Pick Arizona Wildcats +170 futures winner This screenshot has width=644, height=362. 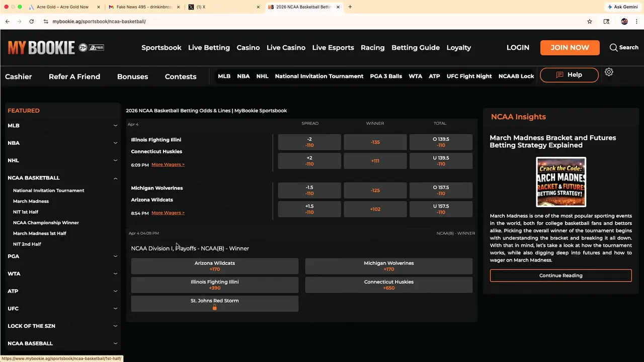(215, 266)
